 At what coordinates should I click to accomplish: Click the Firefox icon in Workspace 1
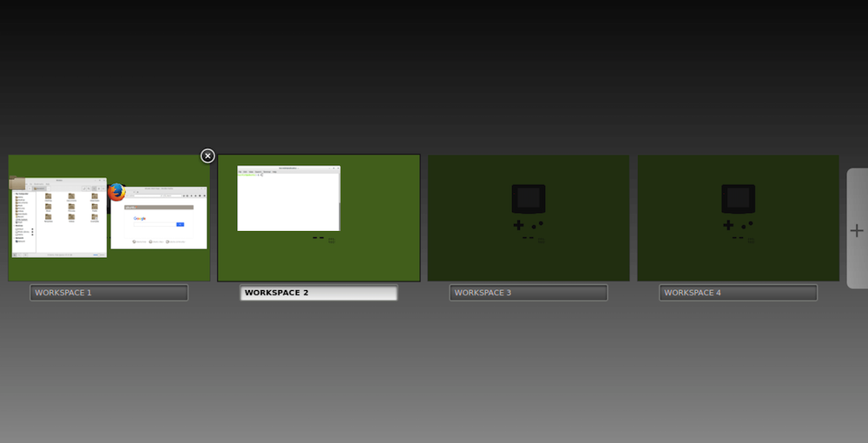coord(116,192)
